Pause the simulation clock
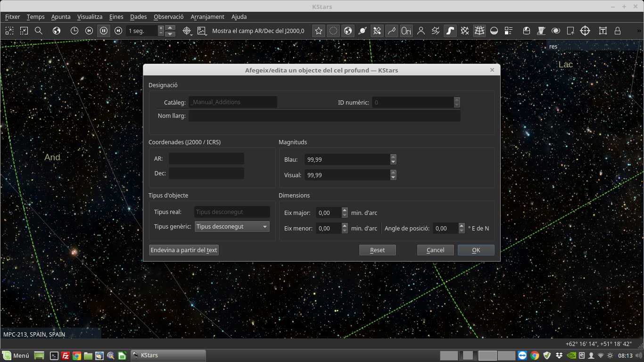The image size is (644, 362). tap(104, 31)
